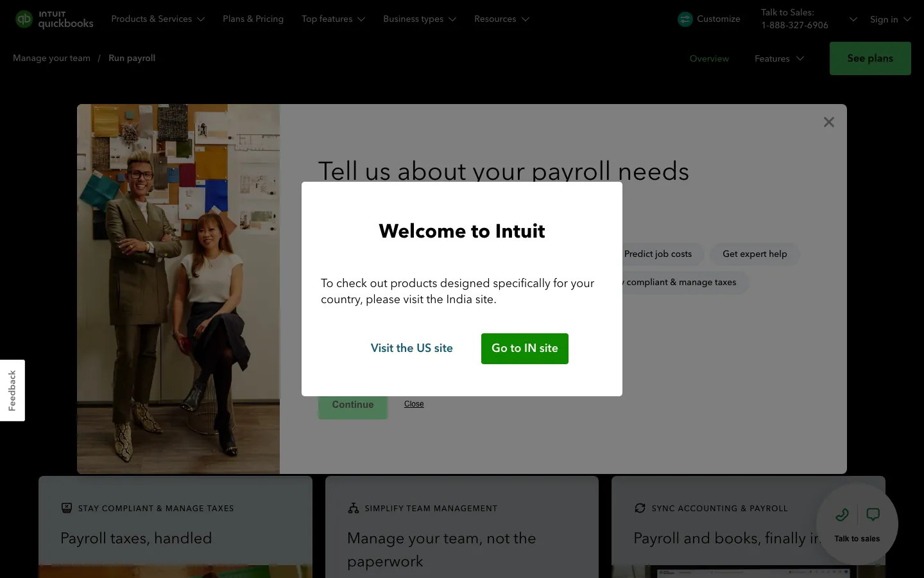924x578 pixels.
Task: Click the Simplify Team Management icon
Action: pos(354,508)
